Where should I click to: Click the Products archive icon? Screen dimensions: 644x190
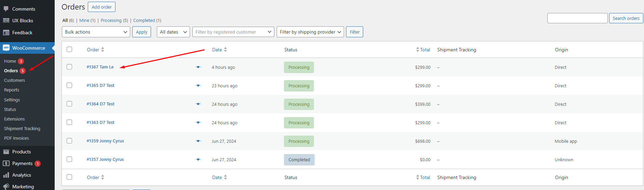pyautogui.click(x=6, y=152)
